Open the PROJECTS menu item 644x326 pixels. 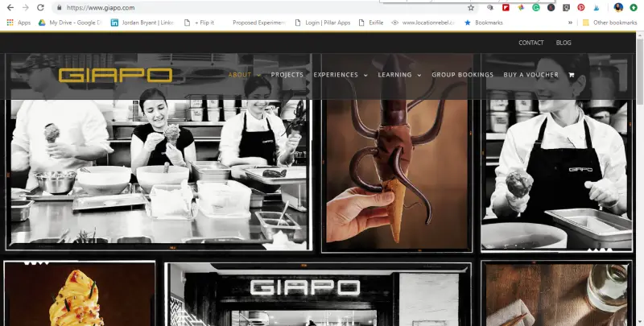coord(287,75)
